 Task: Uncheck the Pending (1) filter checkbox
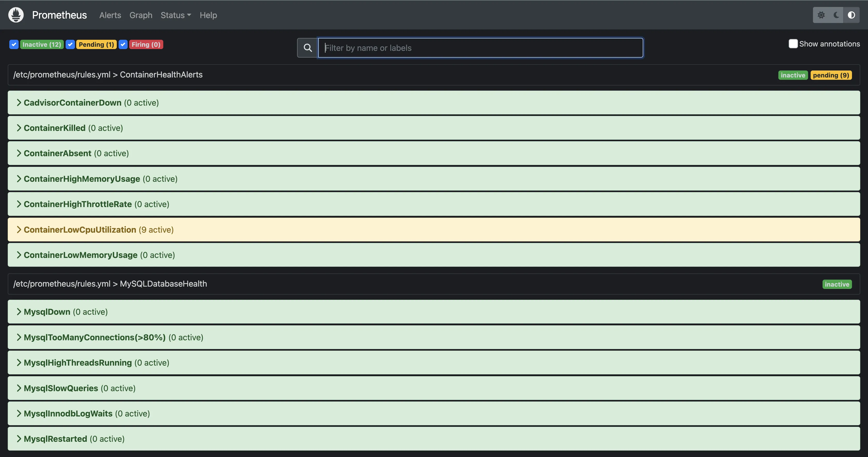[x=70, y=44]
